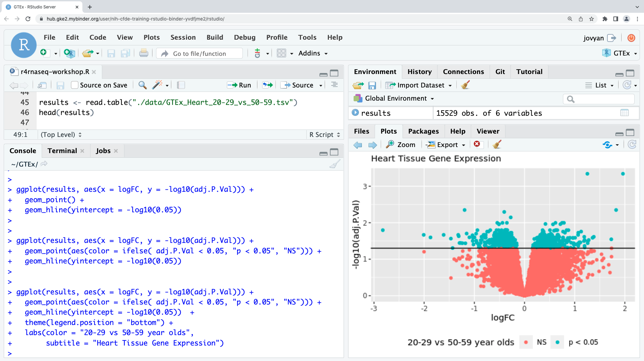This screenshot has width=644, height=361.
Task: Close the Jobs tab
Action: pos(116,151)
